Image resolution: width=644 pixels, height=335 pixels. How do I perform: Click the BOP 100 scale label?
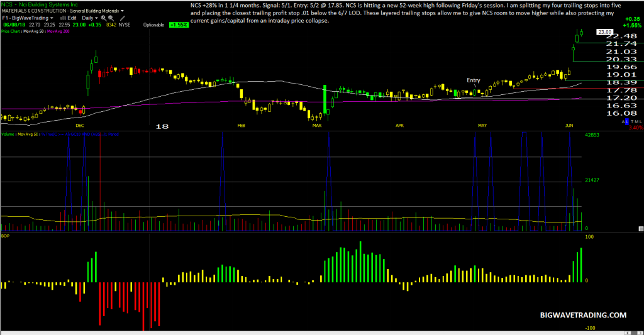(x=589, y=237)
